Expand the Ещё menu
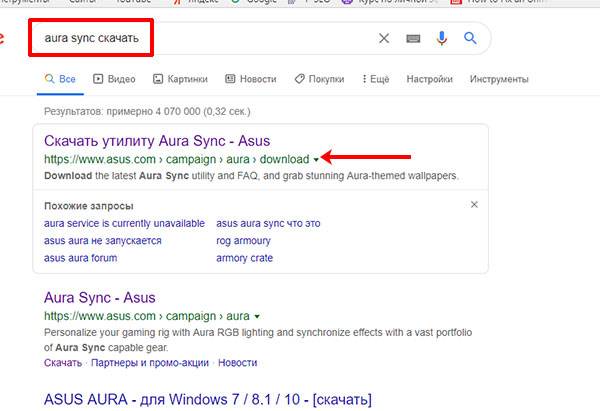This screenshot has height=411, width=600. 375,79
